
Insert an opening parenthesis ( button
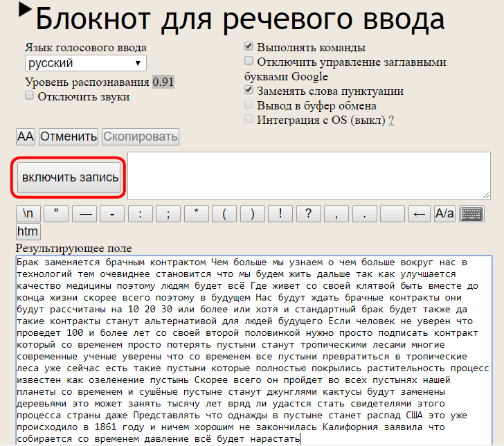224,214
